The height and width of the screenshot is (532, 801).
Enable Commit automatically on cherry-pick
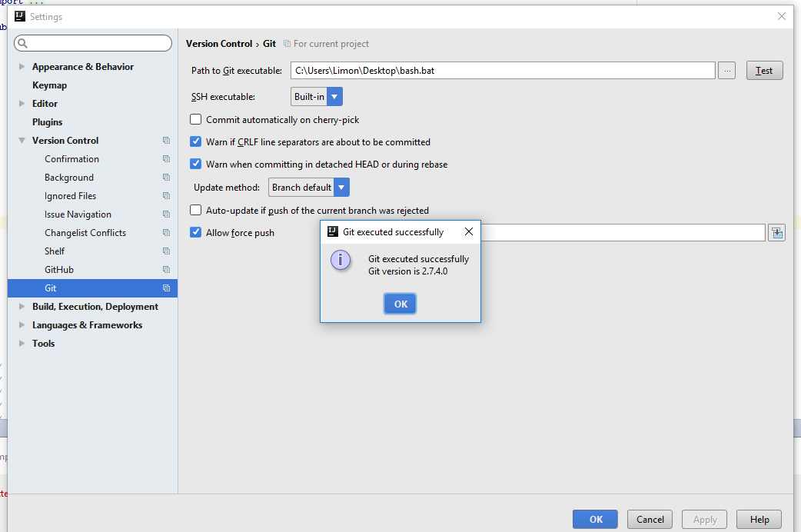[x=195, y=119]
